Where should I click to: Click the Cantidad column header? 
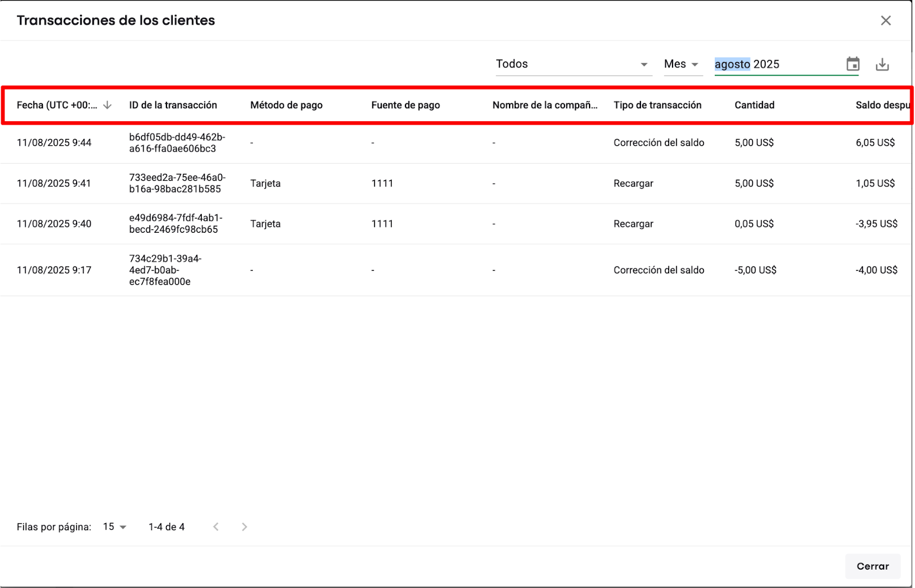754,105
